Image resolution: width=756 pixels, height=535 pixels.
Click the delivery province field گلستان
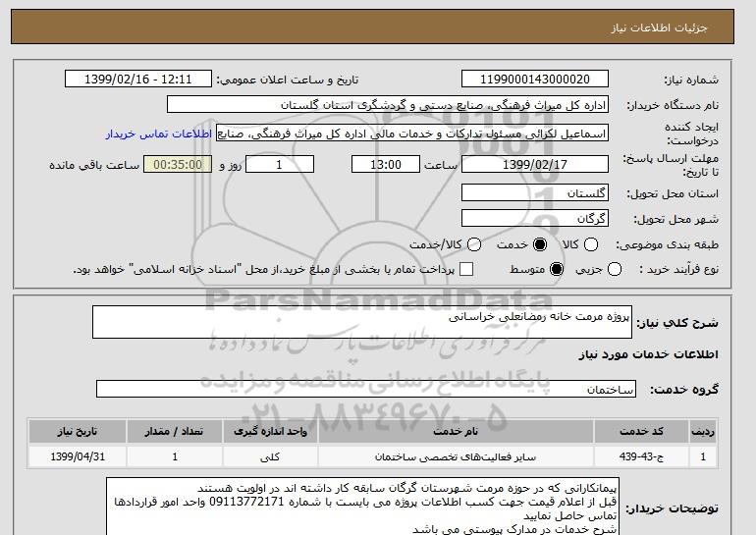pyautogui.click(x=535, y=193)
